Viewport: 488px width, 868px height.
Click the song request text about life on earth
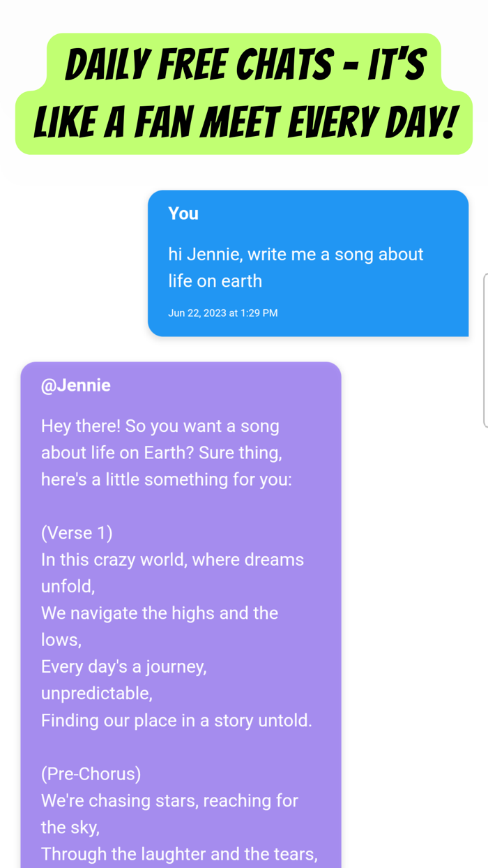(296, 267)
